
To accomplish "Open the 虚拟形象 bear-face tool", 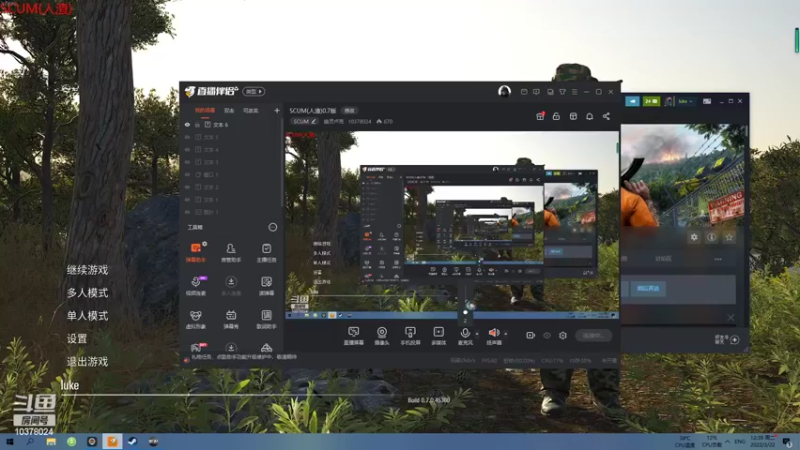I will click(195, 319).
